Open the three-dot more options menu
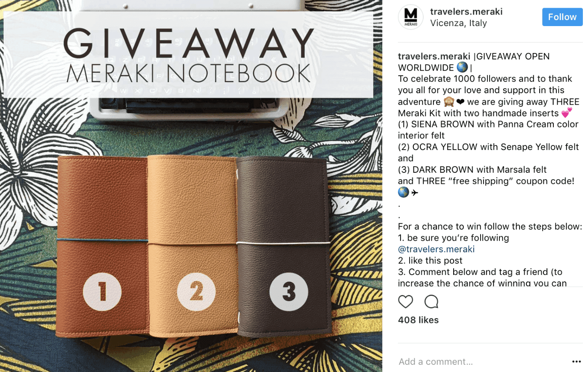The height and width of the screenshot is (372, 588). pos(576,362)
